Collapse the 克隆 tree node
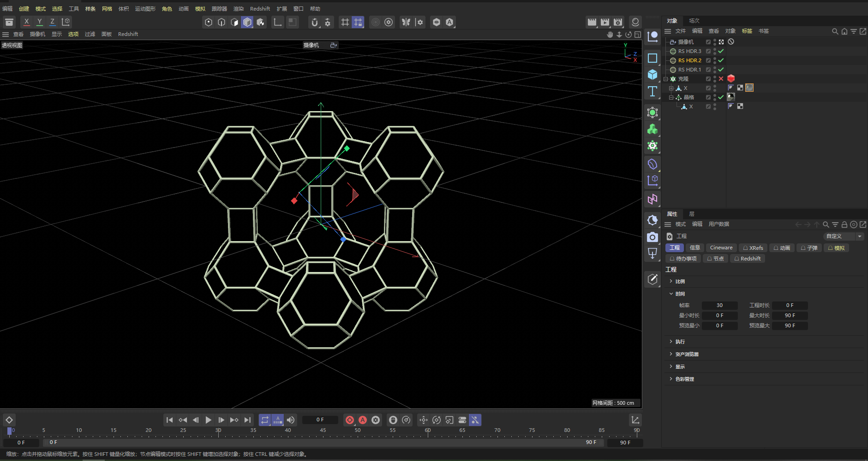Screen dimensions: 868x461 666,79
